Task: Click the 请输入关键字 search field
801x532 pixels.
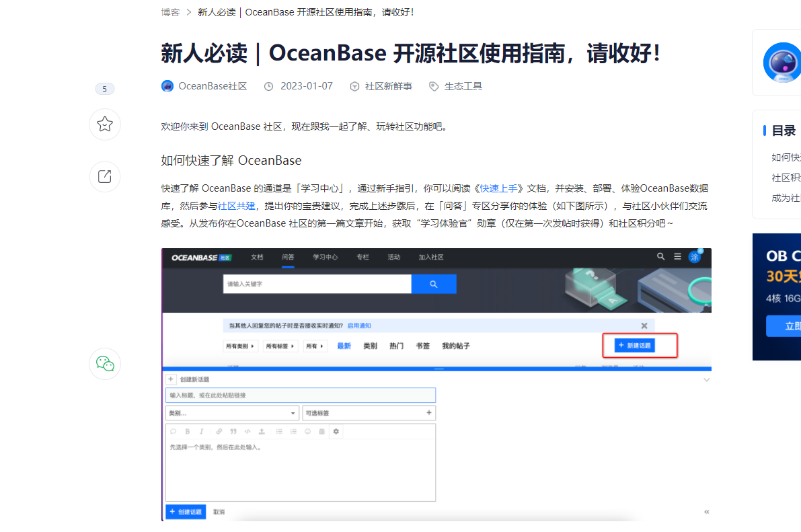Action: [317, 284]
